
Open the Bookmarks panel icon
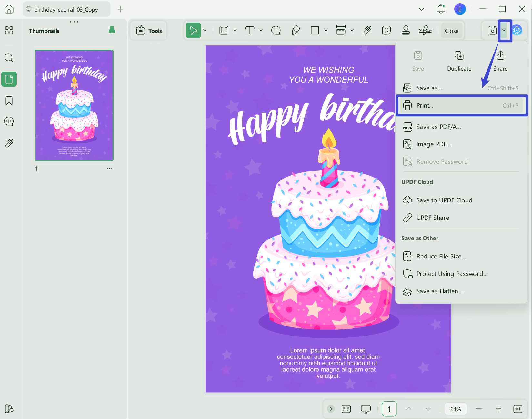(x=9, y=101)
